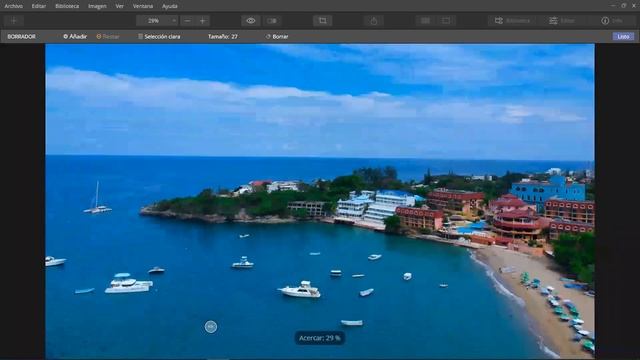Zoom in with the plus button
This screenshot has height=360, width=640.
(x=202, y=21)
